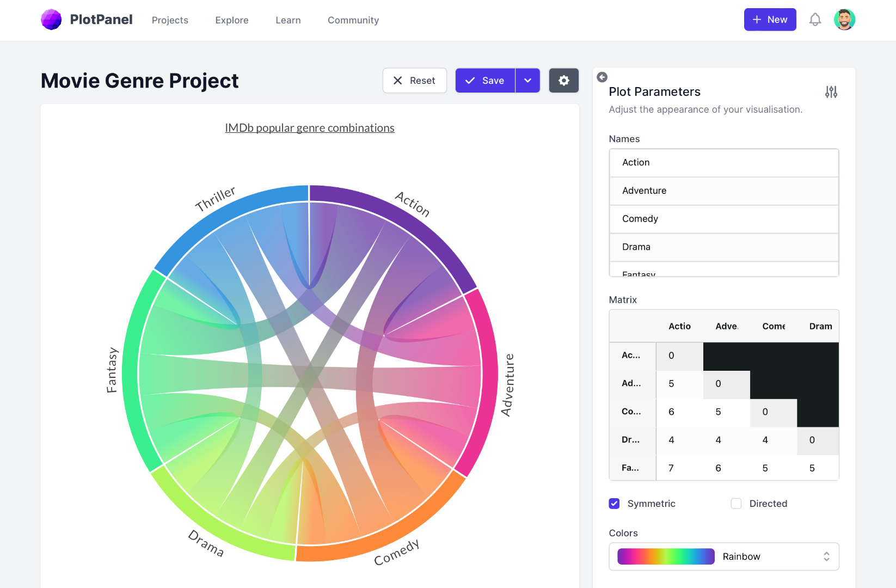Image resolution: width=896 pixels, height=588 pixels.
Task: Click the user avatar in the top bar
Action: coord(844,20)
